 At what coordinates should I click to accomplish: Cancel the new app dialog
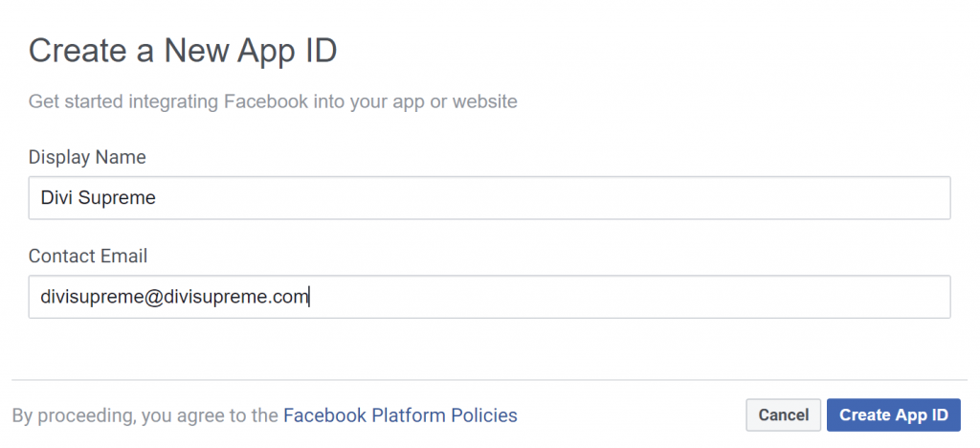pos(783,414)
